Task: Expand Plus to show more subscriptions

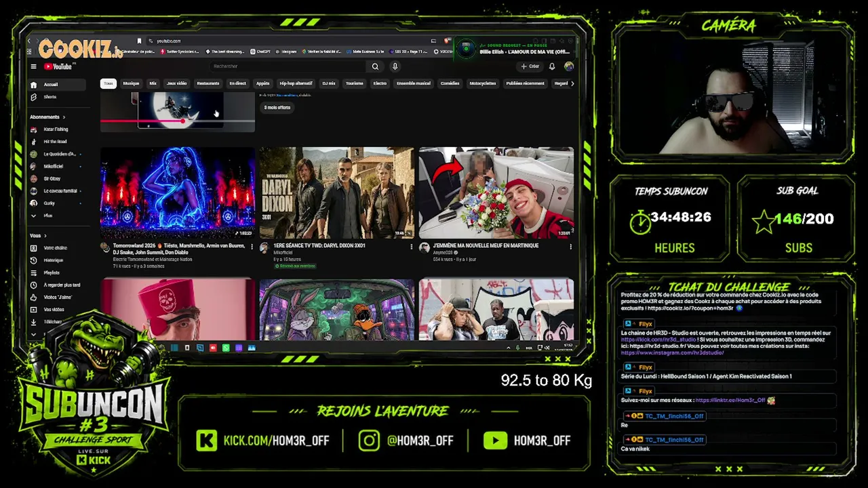Action: [58, 216]
